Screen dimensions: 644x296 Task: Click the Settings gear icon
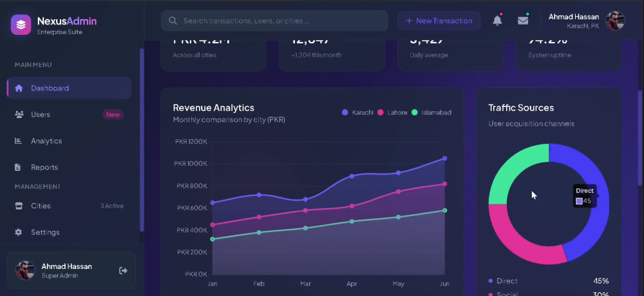pos(19,232)
